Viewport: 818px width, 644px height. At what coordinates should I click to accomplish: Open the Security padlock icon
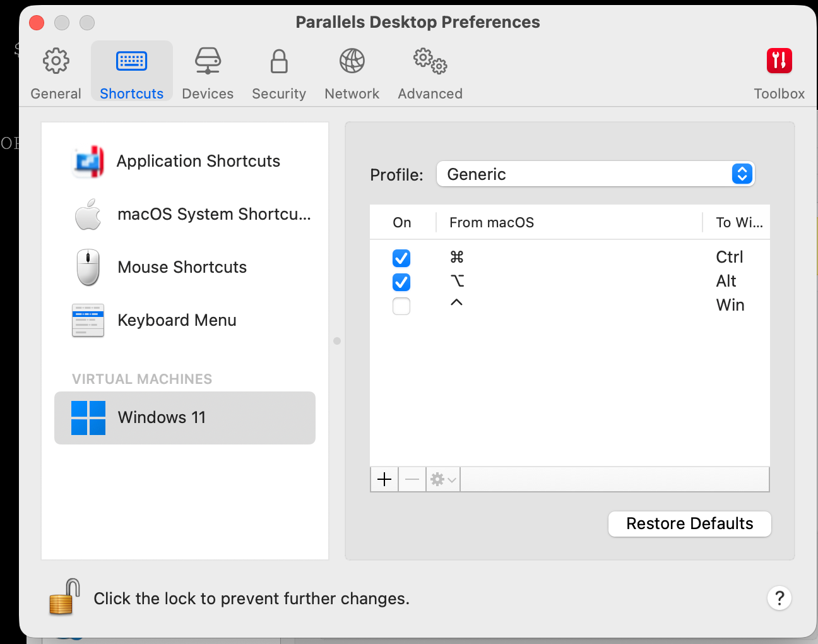tap(279, 61)
